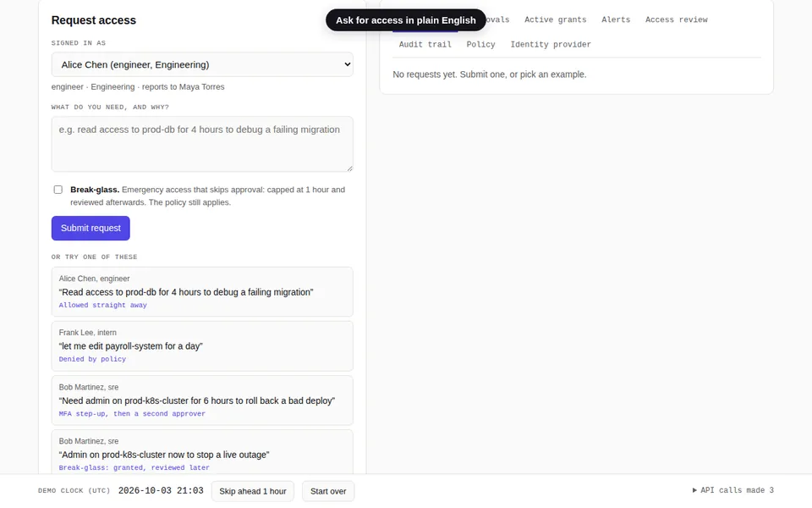Pick Bob Martinez's live outage break-glass example
This screenshot has height=508, width=812.
[x=202, y=453]
